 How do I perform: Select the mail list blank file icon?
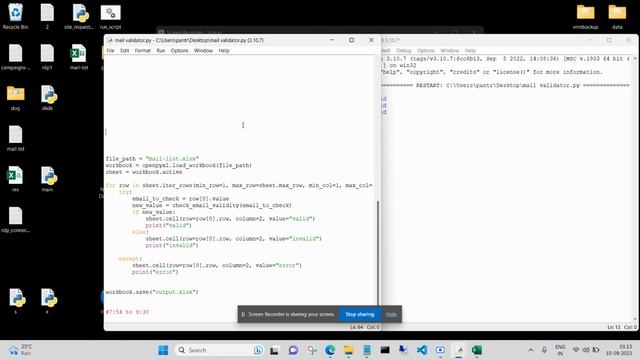pyautogui.click(x=16, y=139)
